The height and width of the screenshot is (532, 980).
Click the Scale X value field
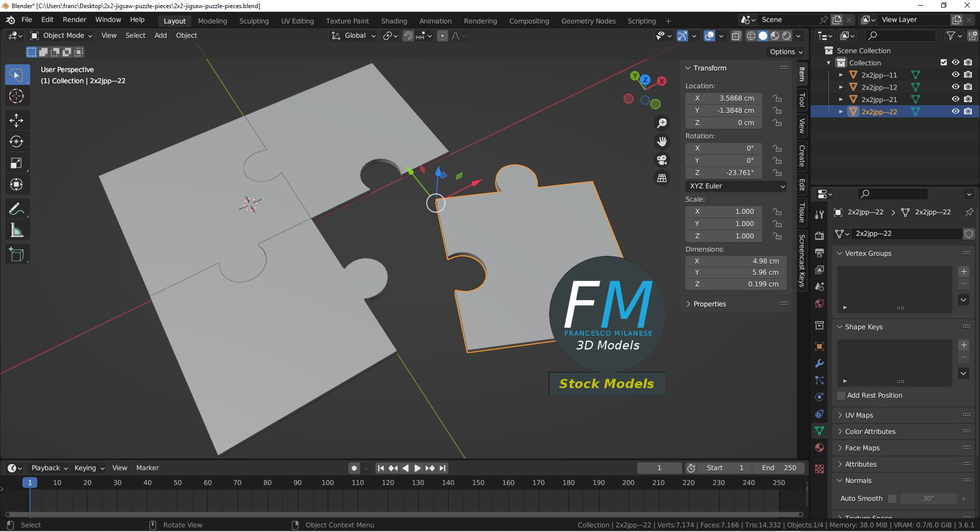coord(724,211)
